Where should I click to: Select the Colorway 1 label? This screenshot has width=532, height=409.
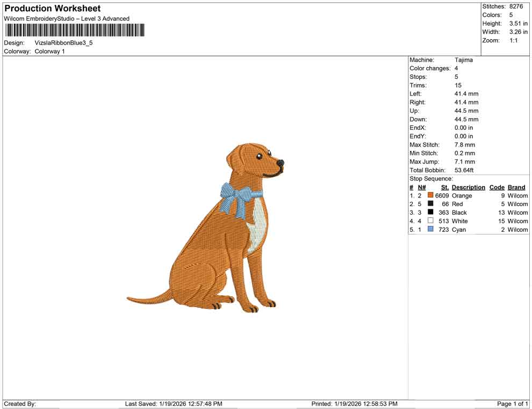coord(49,52)
